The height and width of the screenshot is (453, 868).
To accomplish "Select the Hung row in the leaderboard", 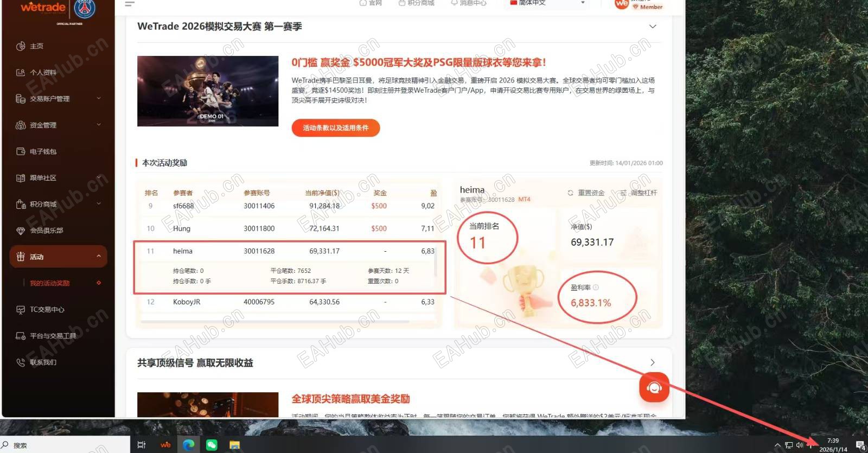I will [290, 229].
